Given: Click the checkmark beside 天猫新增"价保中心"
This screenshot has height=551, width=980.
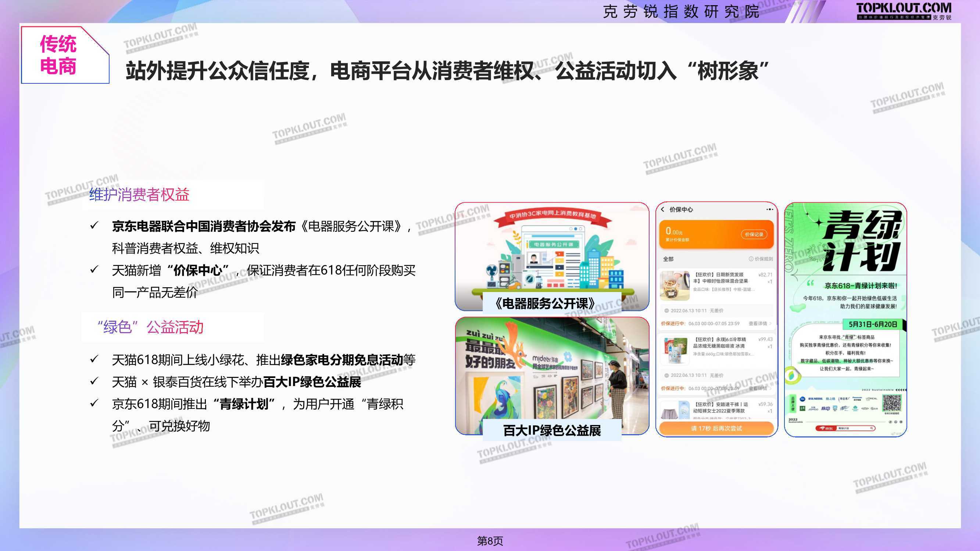Looking at the screenshot, I should (x=94, y=270).
